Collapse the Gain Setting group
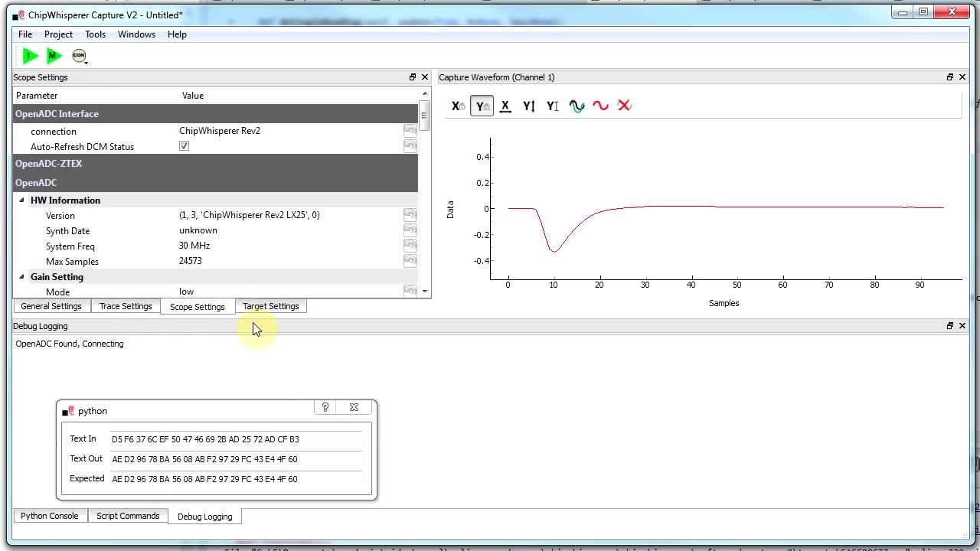Image resolution: width=980 pixels, height=551 pixels. click(x=21, y=277)
